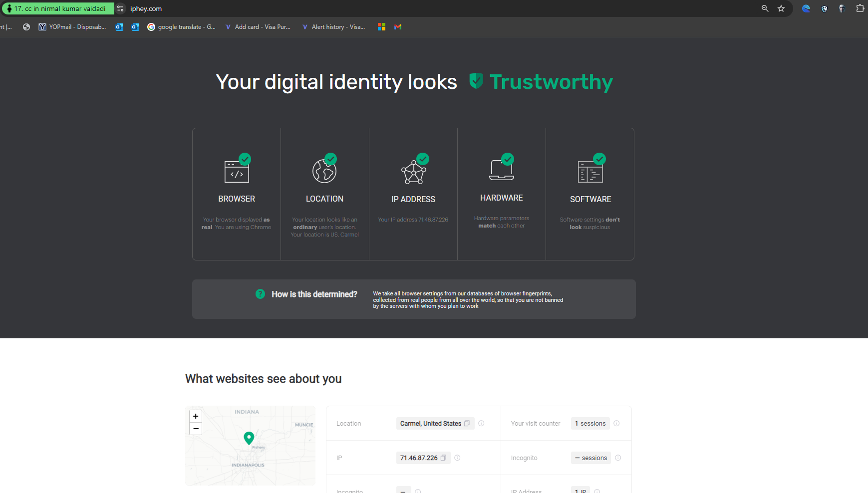Zoom out on the map
This screenshot has height=493, width=868.
pyautogui.click(x=196, y=429)
